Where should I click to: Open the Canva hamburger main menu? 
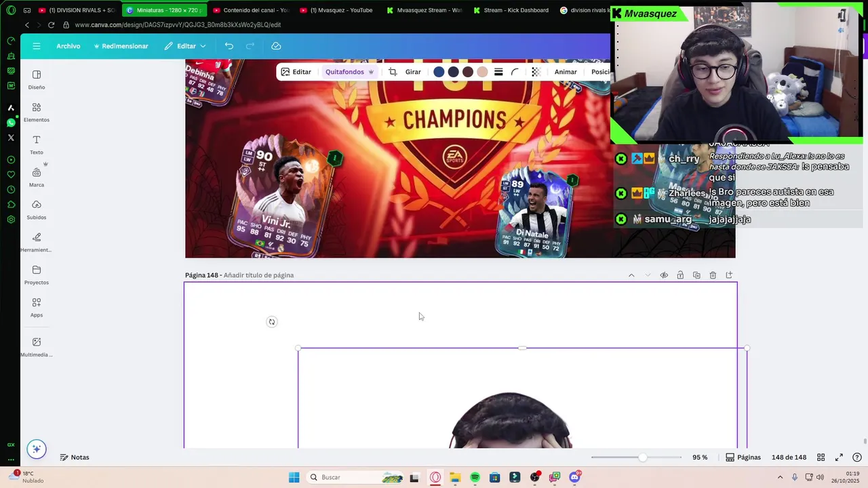[37, 46]
